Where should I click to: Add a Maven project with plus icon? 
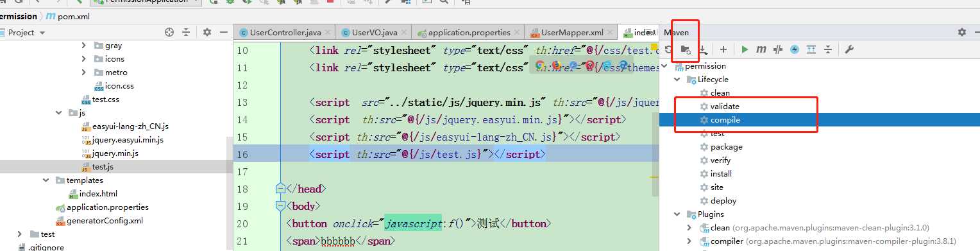tap(723, 49)
